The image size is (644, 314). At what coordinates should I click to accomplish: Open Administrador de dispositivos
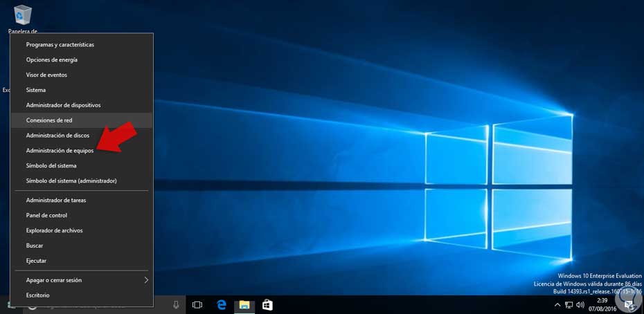tap(81, 106)
